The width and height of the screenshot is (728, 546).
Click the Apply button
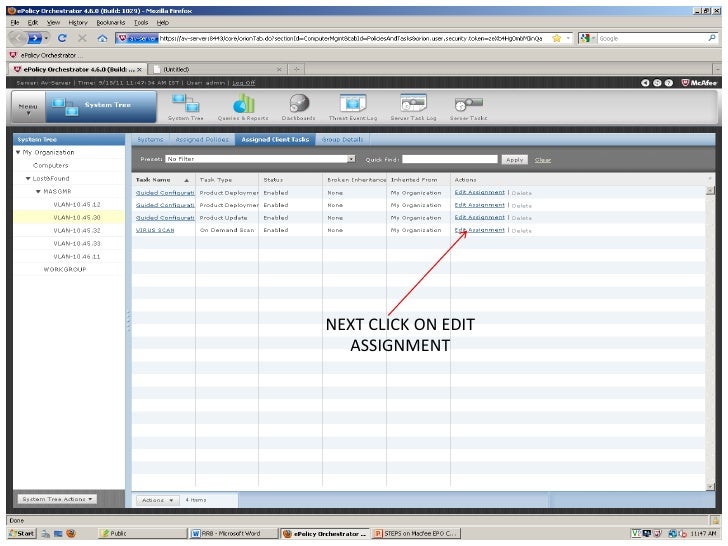(x=514, y=160)
